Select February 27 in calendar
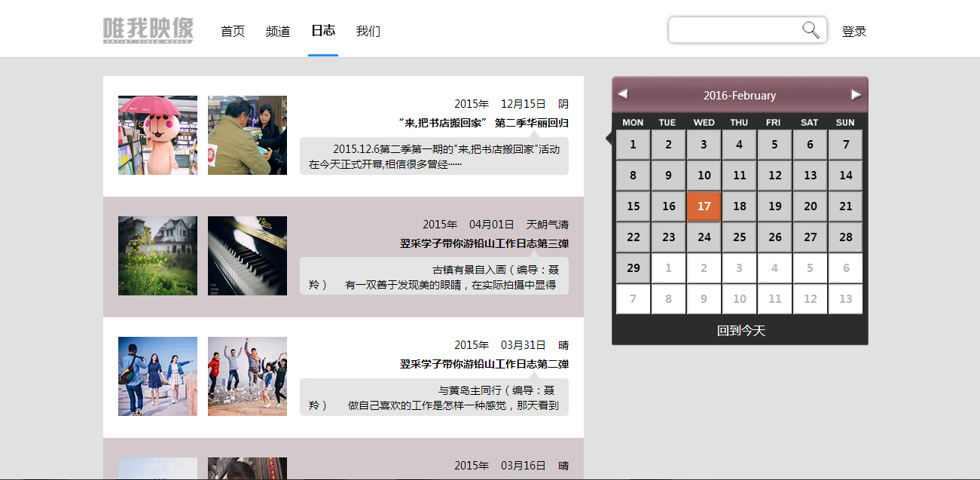This screenshot has width=980, height=480. pyautogui.click(x=811, y=237)
